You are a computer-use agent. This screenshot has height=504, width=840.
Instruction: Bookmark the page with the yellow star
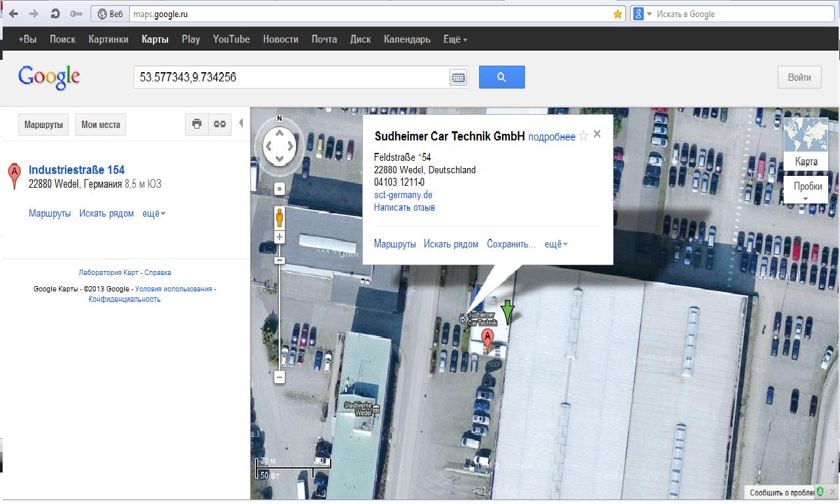(x=618, y=14)
